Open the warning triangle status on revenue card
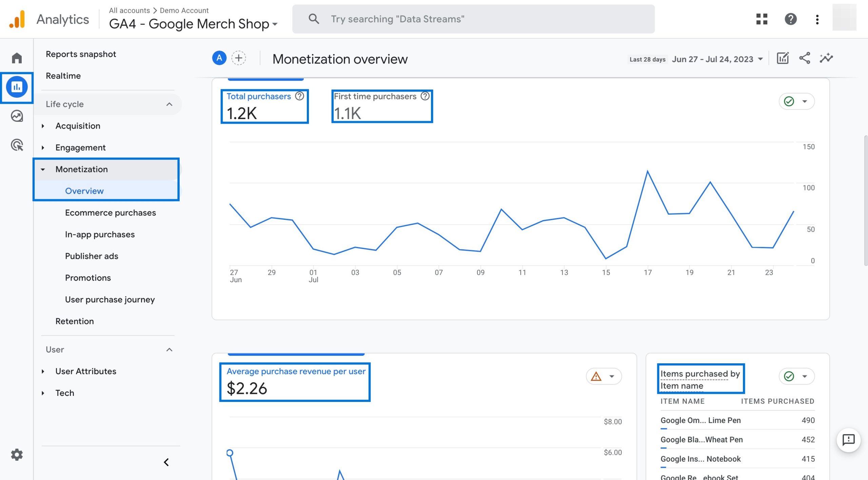 click(x=604, y=376)
